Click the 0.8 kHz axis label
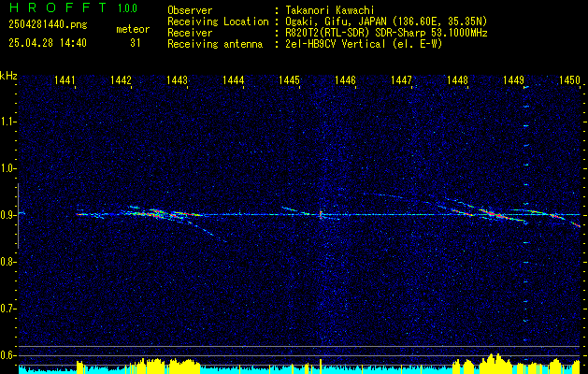 click(7, 262)
